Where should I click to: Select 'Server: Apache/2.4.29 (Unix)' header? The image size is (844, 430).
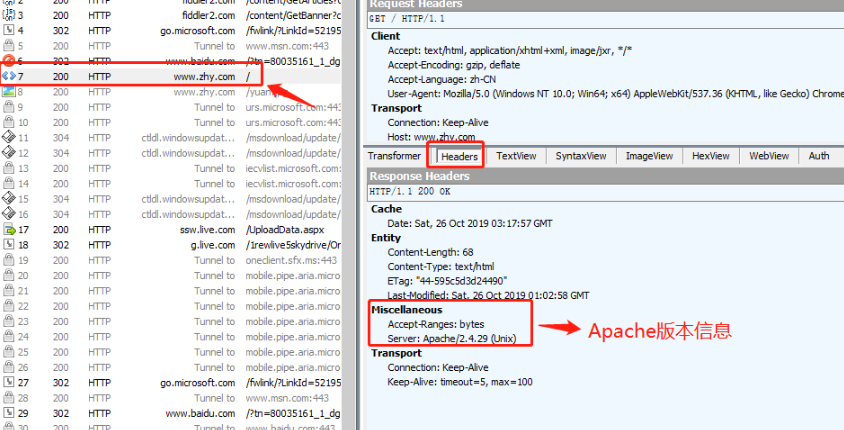(x=452, y=339)
